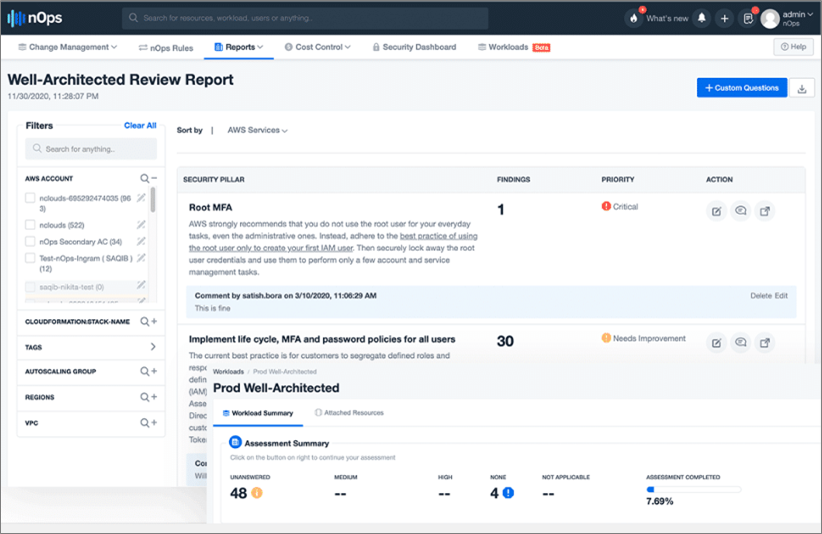This screenshot has width=822, height=534.
Task: Edit the Test-nOps-Ingram account name
Action: (x=141, y=258)
